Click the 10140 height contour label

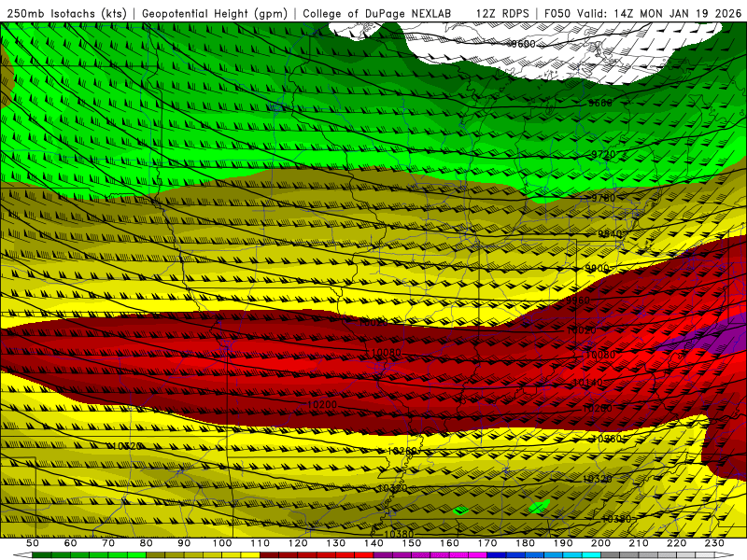pos(588,383)
